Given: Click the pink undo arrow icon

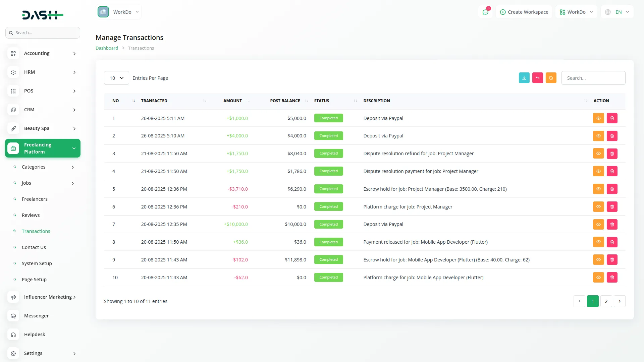Looking at the screenshot, I should coord(537,78).
